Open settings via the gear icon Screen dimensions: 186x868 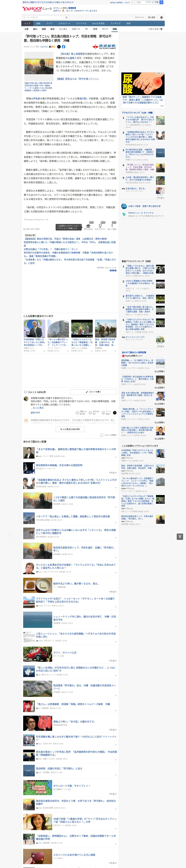pos(161,17)
